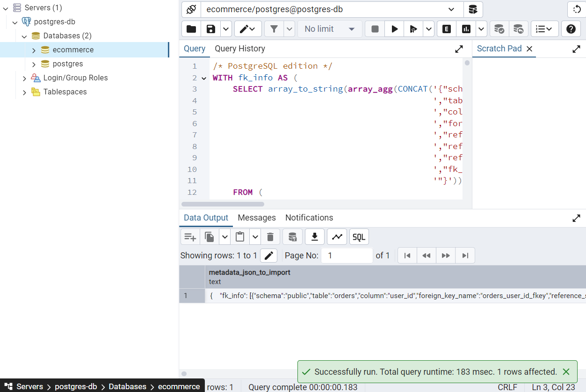
Task: Switch to the Query History tab
Action: [239, 49]
